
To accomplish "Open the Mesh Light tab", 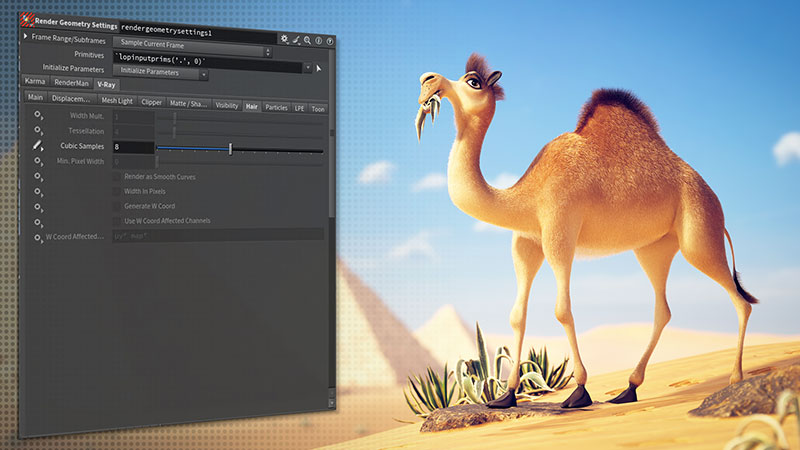I will pyautogui.click(x=117, y=100).
